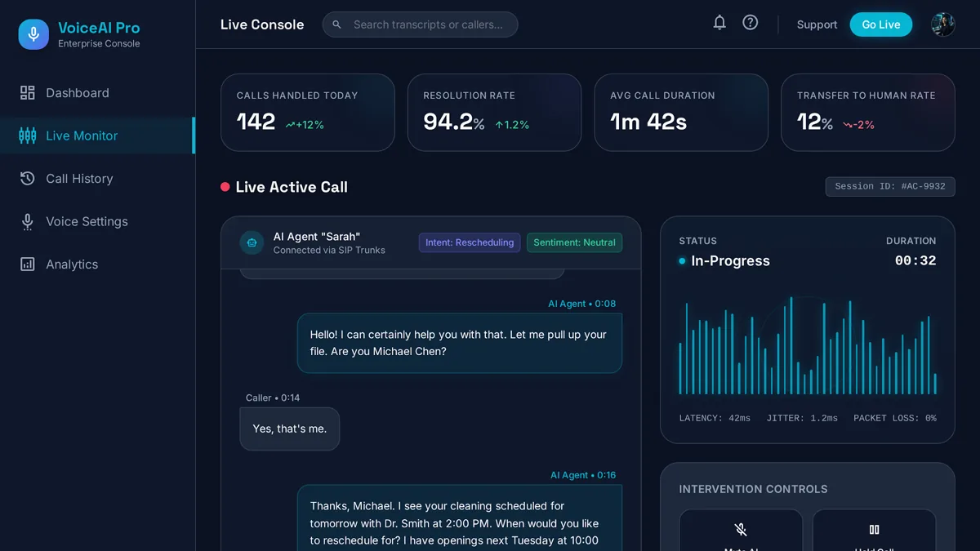Open Voice Settings
Screen dimensions: 980x551
click(98, 221)
